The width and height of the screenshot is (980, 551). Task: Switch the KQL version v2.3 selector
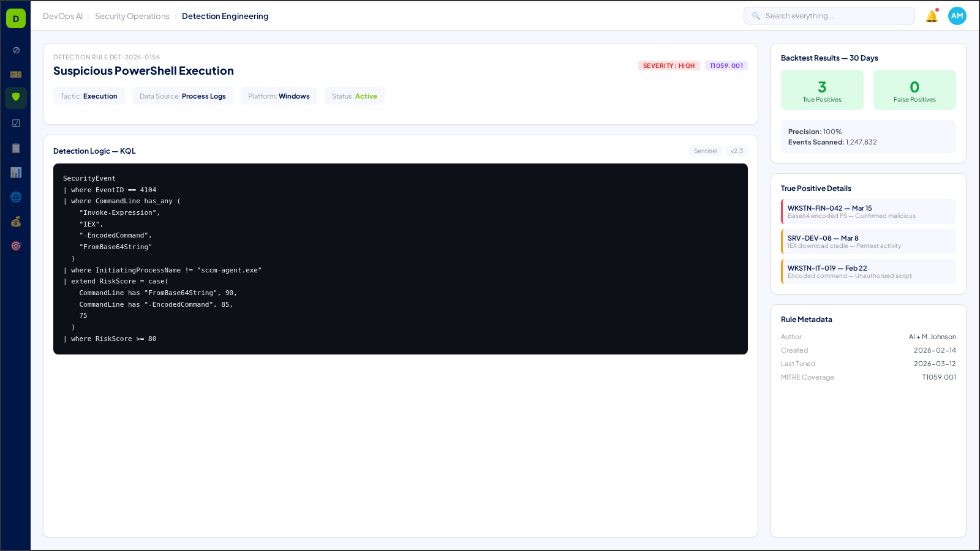tap(737, 151)
